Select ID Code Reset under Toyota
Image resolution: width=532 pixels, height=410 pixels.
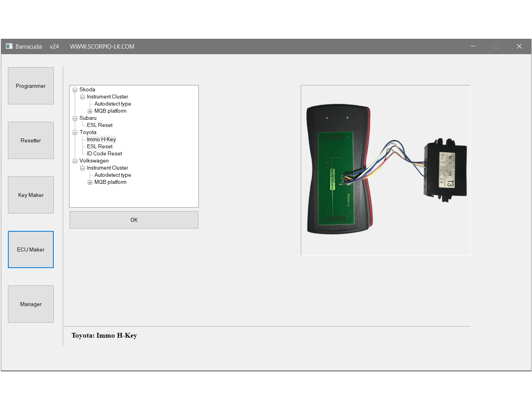tap(104, 154)
